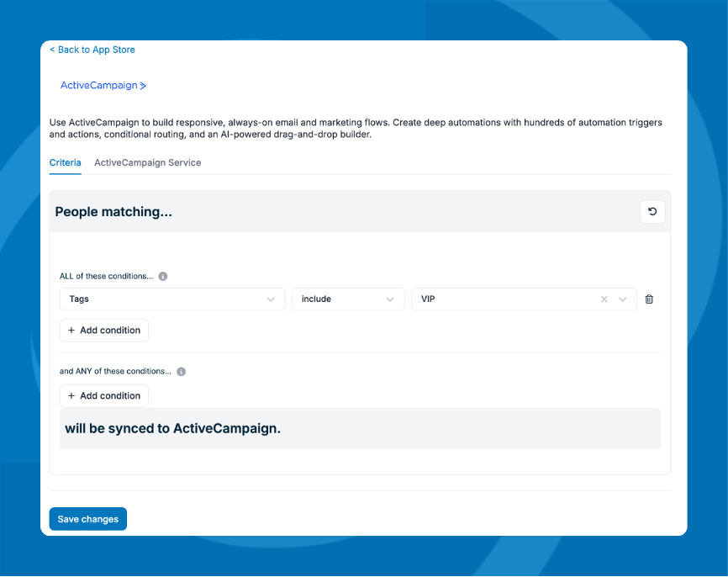Click the VIP tag value text

coord(429,299)
